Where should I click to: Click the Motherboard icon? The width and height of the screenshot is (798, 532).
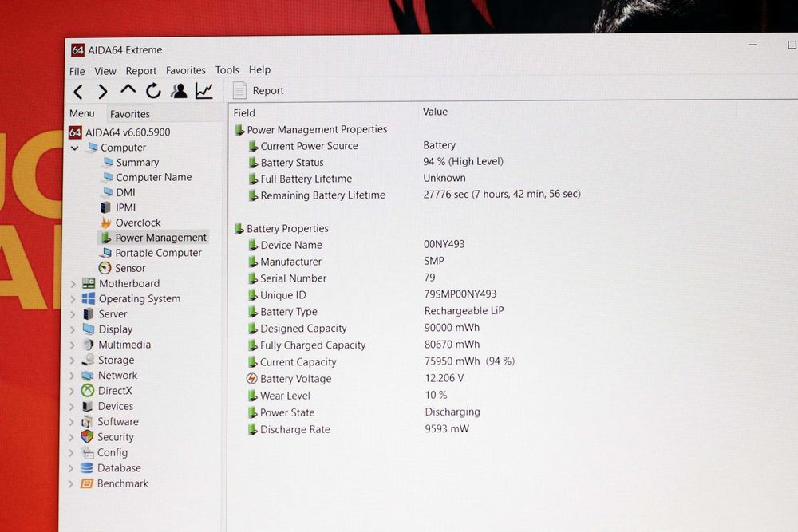89,283
